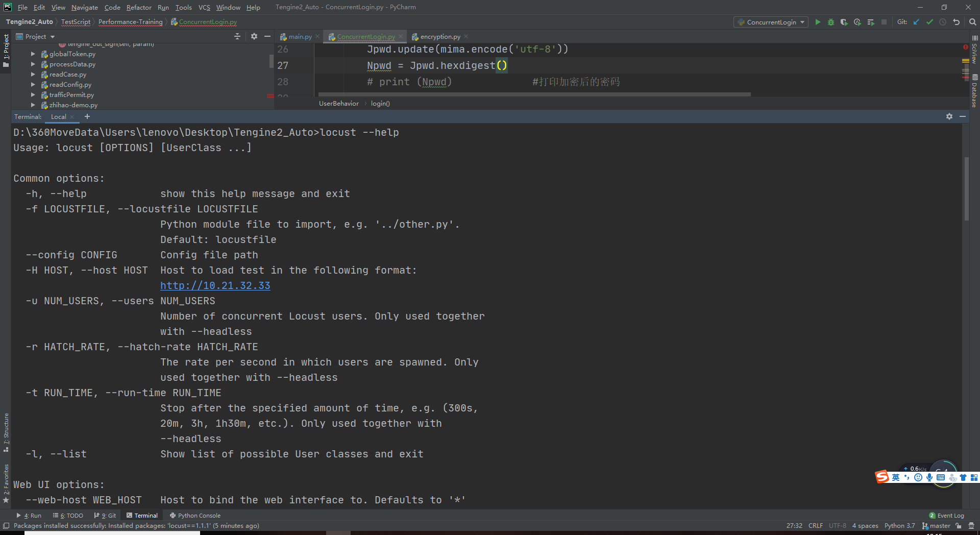Open the VCS menu

[x=204, y=7]
